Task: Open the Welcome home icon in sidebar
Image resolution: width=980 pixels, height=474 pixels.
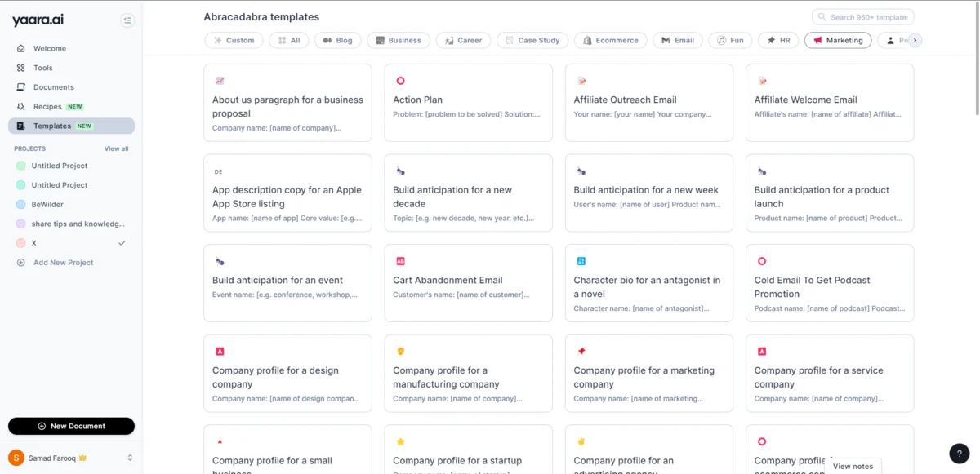Action: [21, 49]
